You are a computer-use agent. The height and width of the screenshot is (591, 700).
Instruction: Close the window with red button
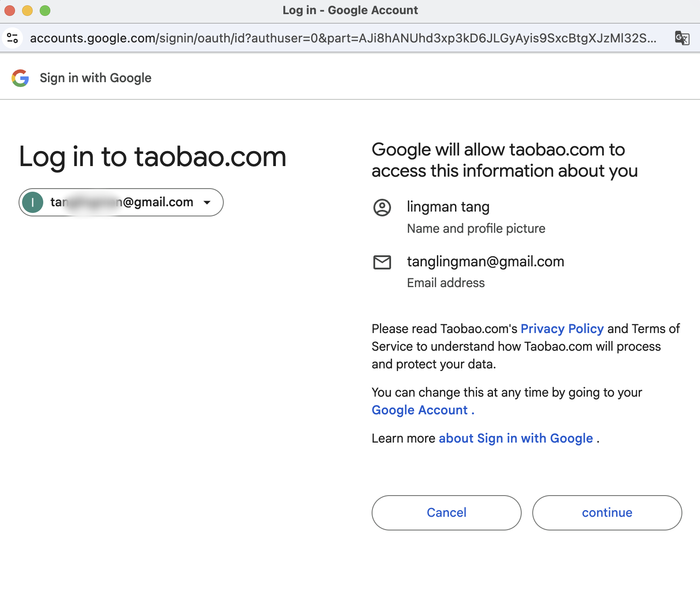(x=10, y=10)
